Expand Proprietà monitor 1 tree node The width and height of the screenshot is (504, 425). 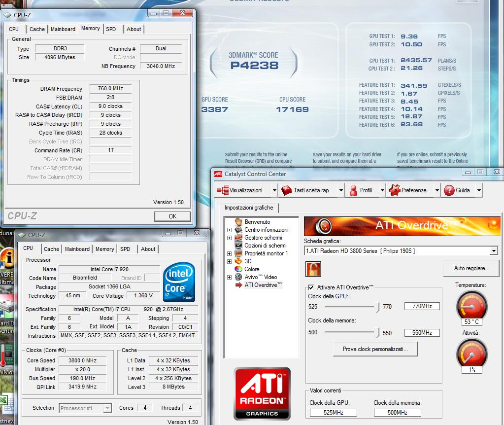tap(229, 253)
